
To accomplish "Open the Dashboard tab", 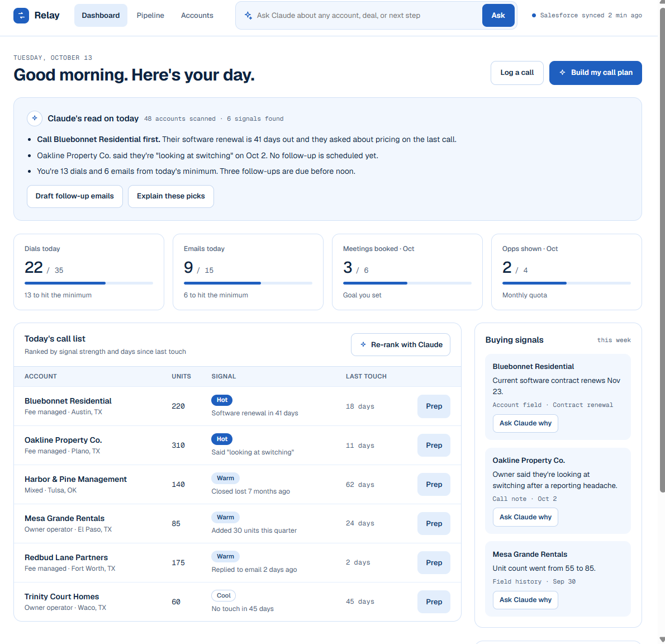I will 101,15.
